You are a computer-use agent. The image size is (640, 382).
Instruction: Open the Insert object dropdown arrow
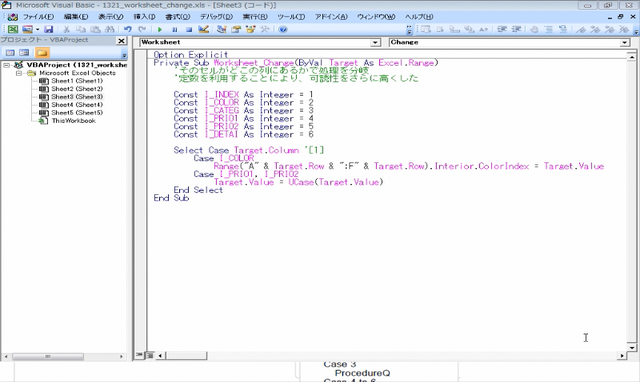(37, 29)
